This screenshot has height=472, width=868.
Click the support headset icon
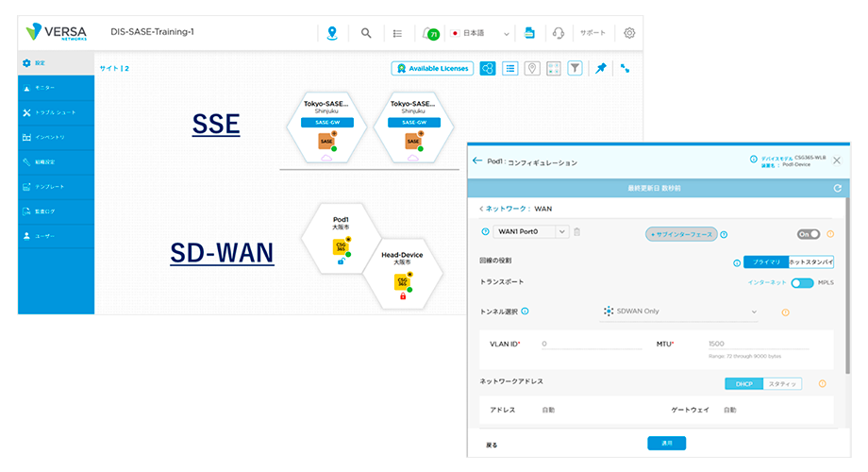point(559,33)
